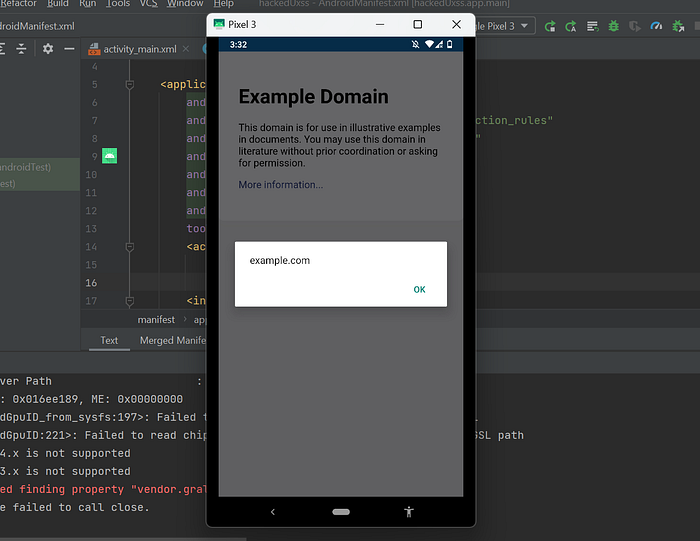The width and height of the screenshot is (700, 541).
Task: Click the green Debug app bug icon
Action: [614, 26]
